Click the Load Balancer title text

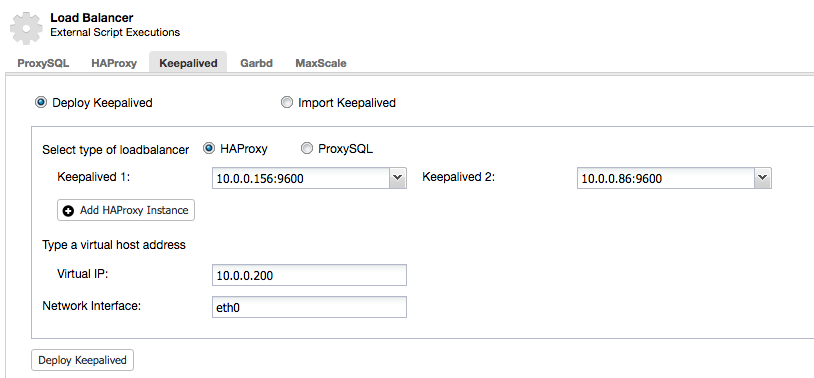92,18
